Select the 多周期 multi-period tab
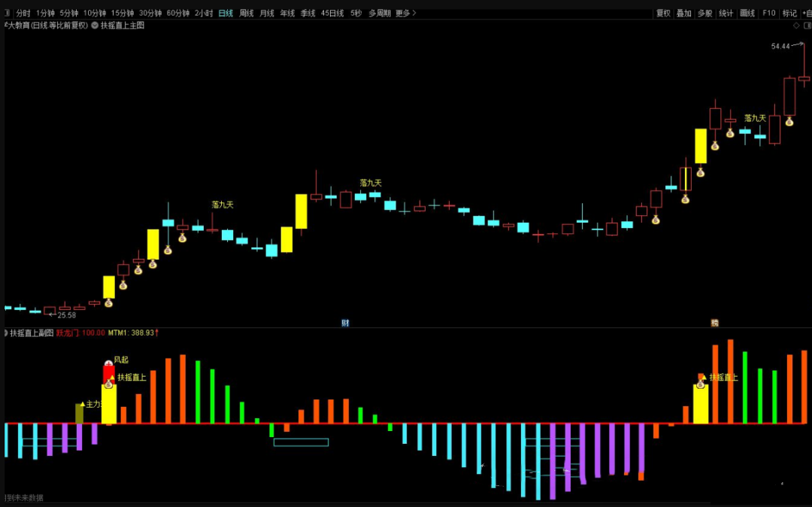 [x=379, y=13]
